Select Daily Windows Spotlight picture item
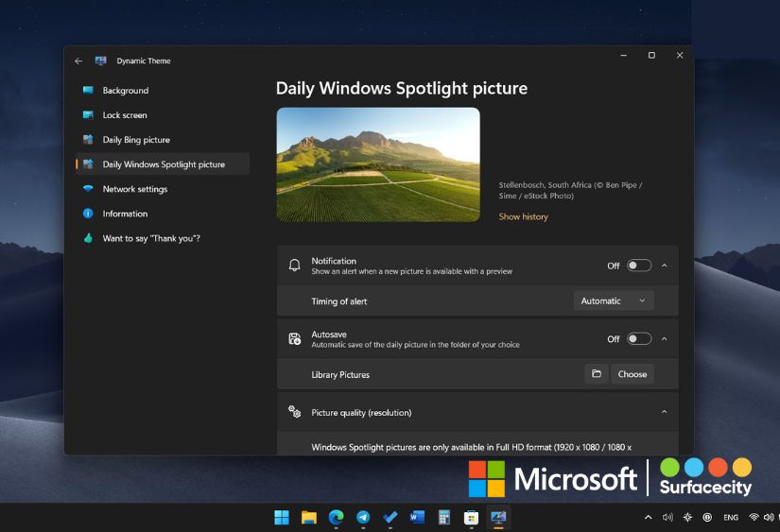The image size is (780, 532). coord(163,164)
